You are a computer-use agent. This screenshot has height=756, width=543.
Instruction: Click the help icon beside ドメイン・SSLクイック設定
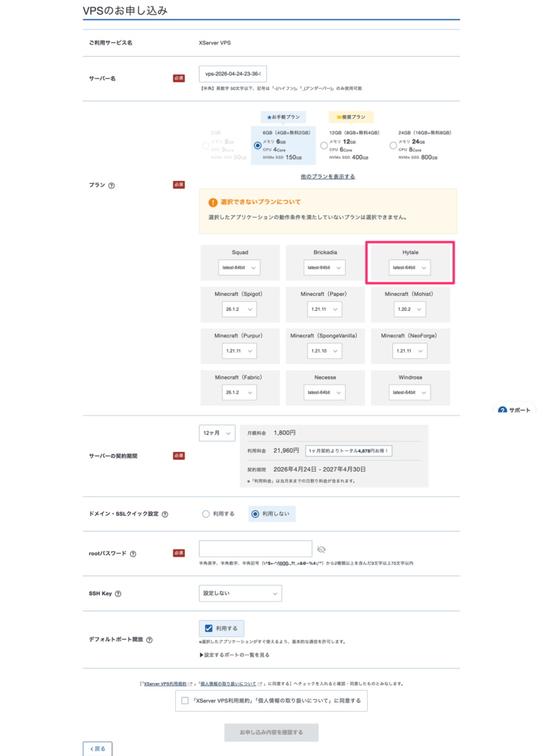pyautogui.click(x=164, y=514)
